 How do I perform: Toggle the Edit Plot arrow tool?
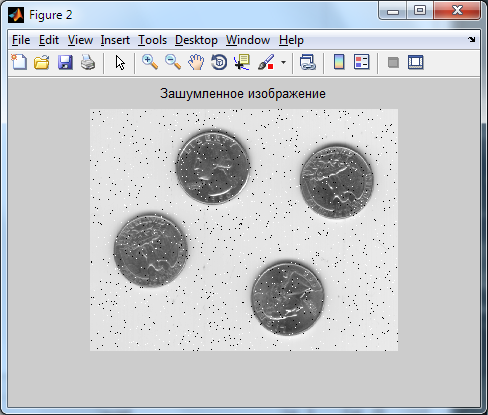120,62
